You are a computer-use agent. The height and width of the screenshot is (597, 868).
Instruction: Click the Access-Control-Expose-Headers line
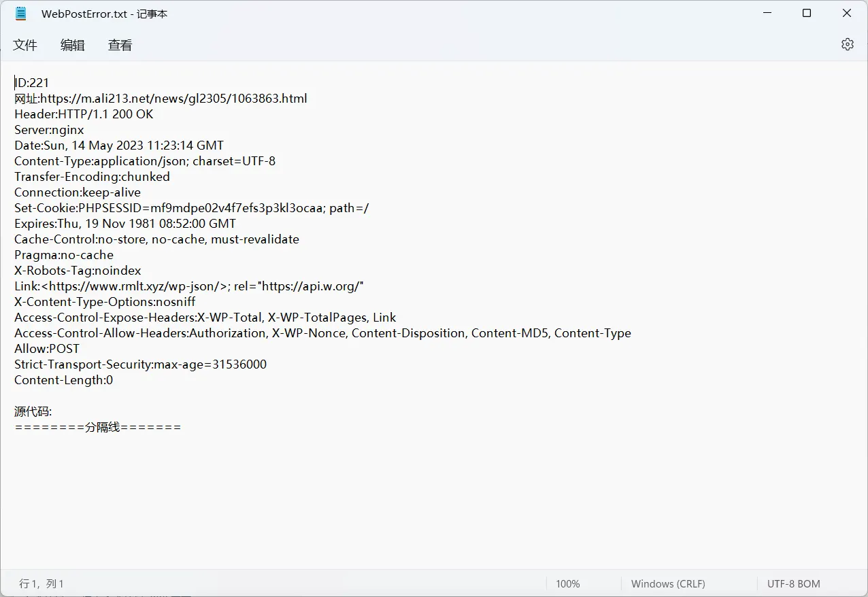pyautogui.click(x=205, y=318)
